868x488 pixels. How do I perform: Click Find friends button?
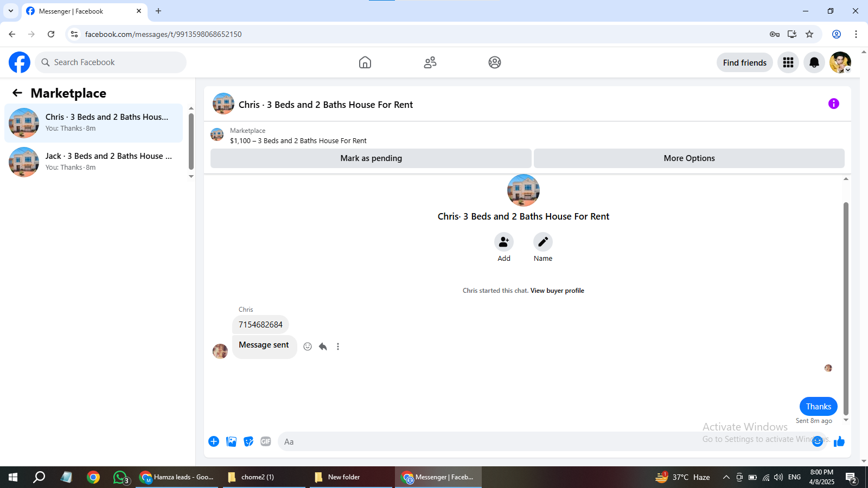[745, 62]
